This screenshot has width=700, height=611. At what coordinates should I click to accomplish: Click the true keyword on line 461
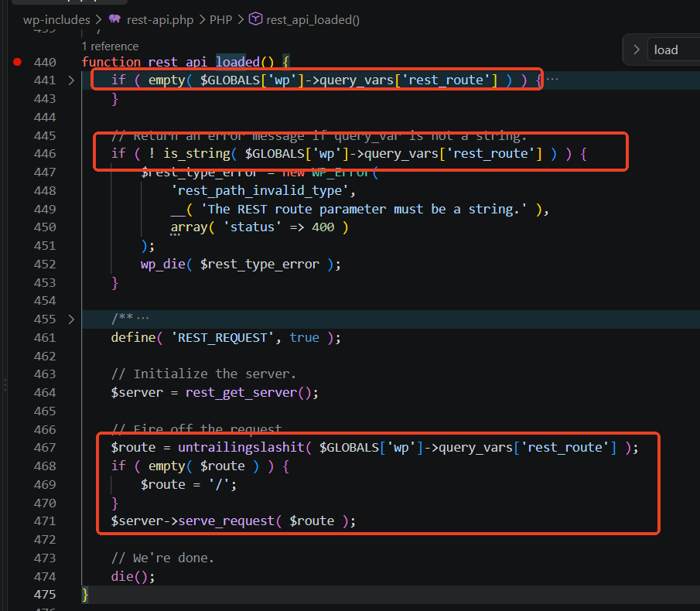click(x=305, y=337)
